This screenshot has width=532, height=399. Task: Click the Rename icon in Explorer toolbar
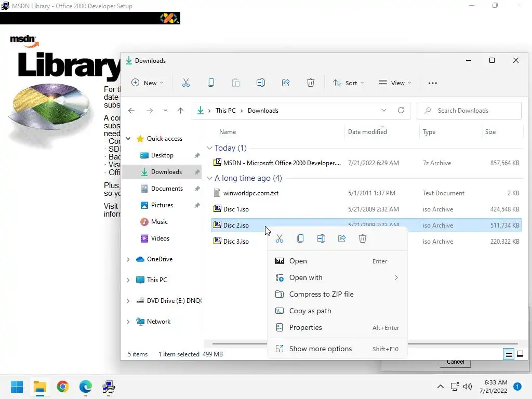click(x=261, y=83)
